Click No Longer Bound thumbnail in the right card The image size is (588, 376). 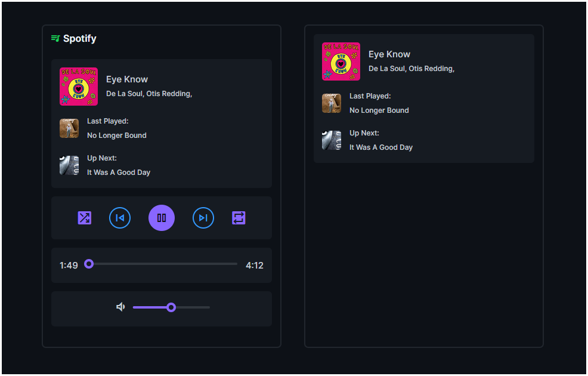click(332, 103)
